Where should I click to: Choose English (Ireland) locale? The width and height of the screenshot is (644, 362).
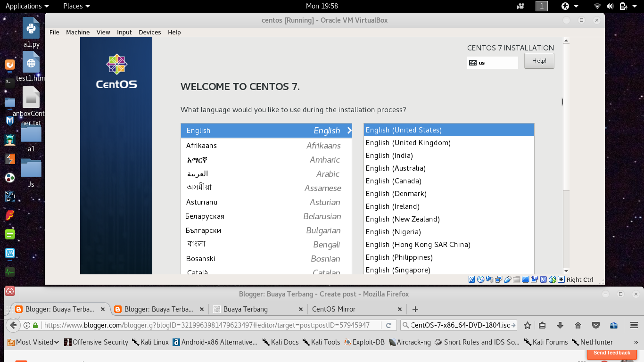coord(449,206)
